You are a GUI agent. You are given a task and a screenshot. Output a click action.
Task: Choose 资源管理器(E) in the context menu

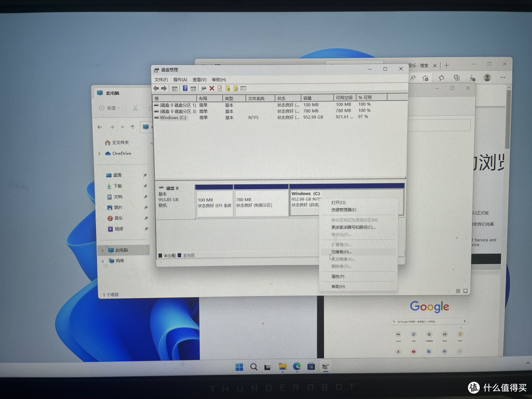[344, 210]
